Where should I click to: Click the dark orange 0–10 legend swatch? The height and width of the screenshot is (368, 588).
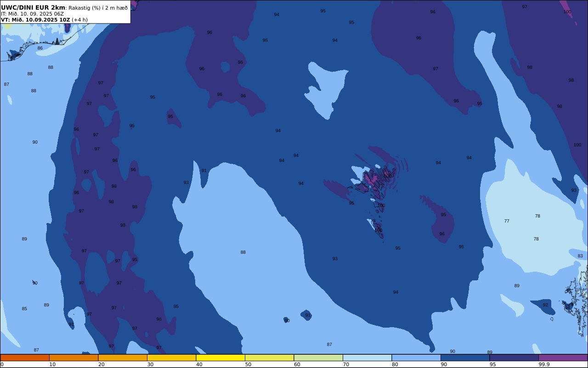[25, 357]
